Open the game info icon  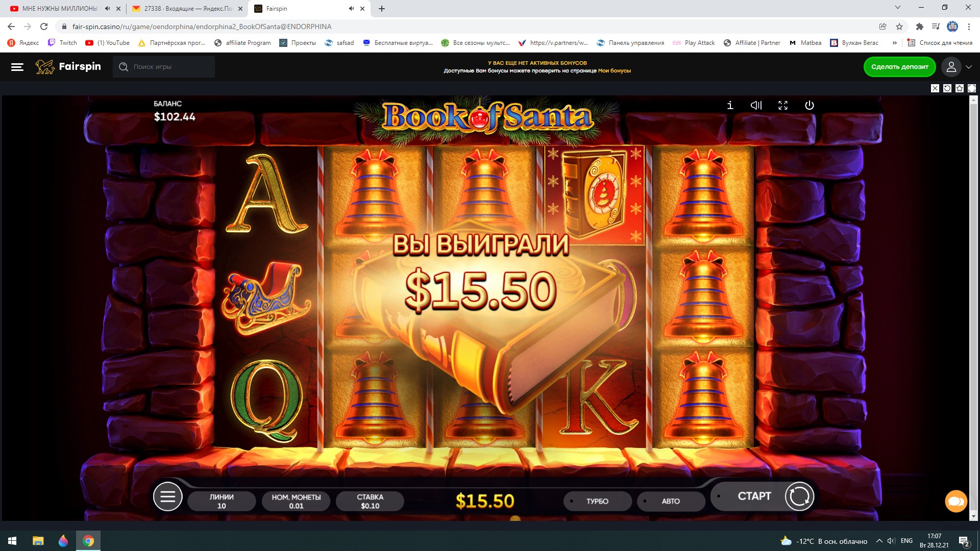(730, 105)
